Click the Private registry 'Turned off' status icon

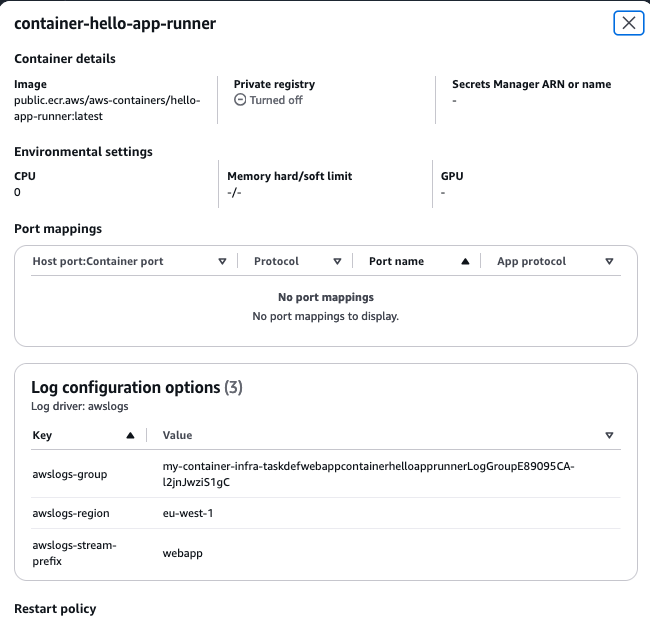coord(240,100)
